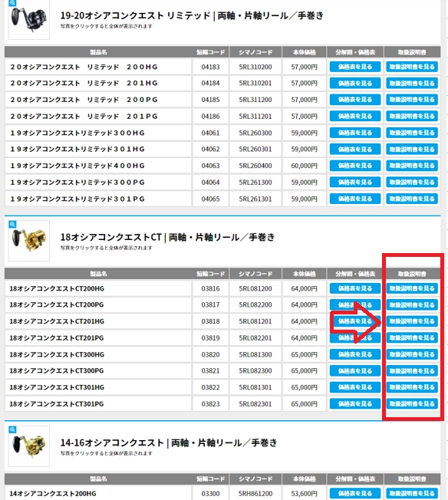View manual for 18オシアコンクエストCT301PG

pos(412,404)
